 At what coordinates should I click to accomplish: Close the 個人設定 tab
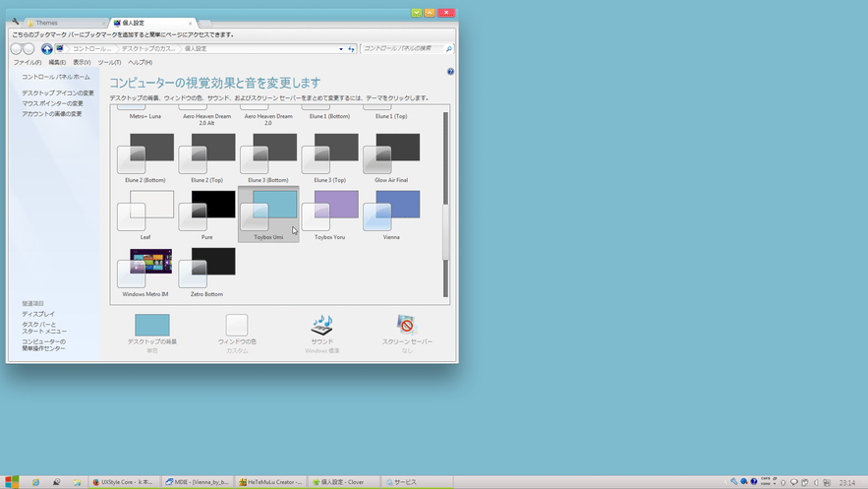click(x=190, y=24)
